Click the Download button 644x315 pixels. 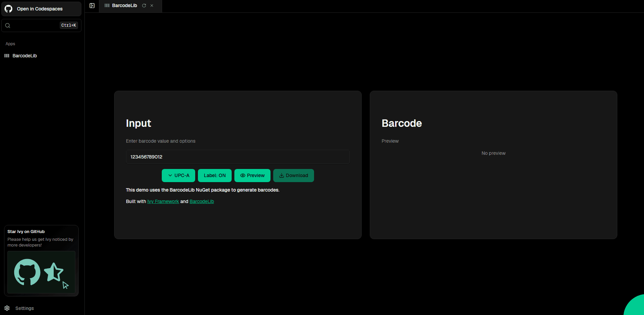(293, 175)
